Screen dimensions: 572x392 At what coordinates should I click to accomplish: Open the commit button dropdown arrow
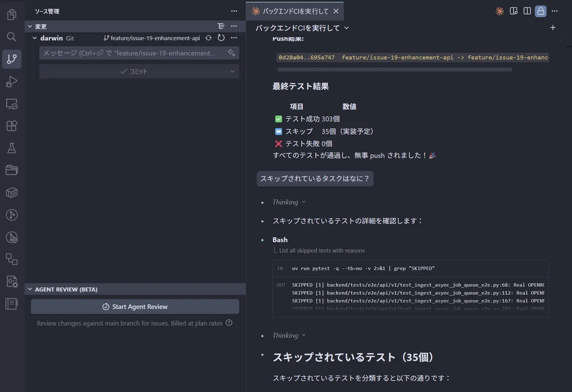(x=233, y=71)
